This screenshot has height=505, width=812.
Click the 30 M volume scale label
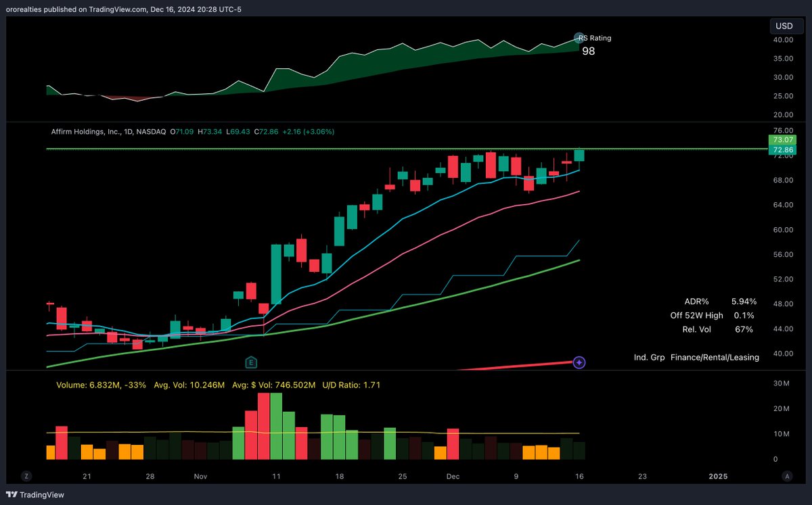pyautogui.click(x=783, y=383)
